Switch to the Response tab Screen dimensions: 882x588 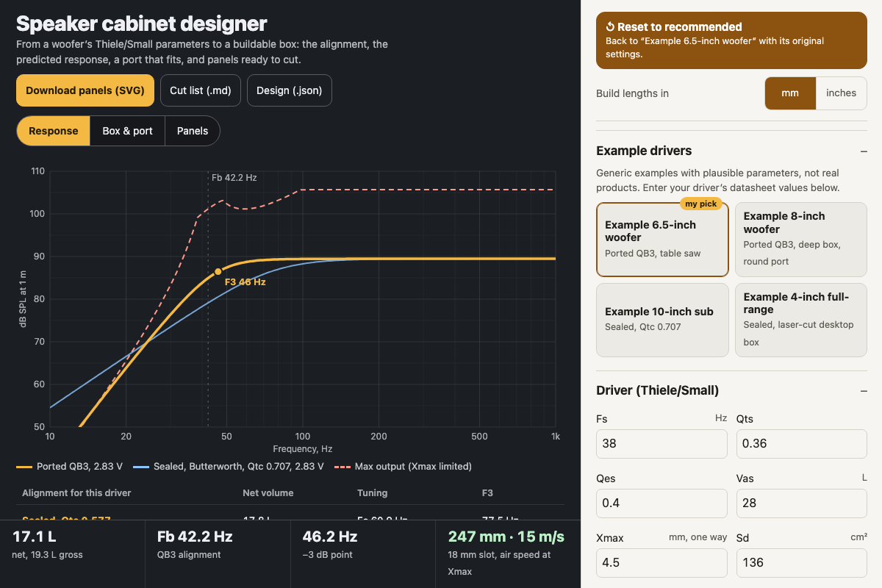pos(54,131)
